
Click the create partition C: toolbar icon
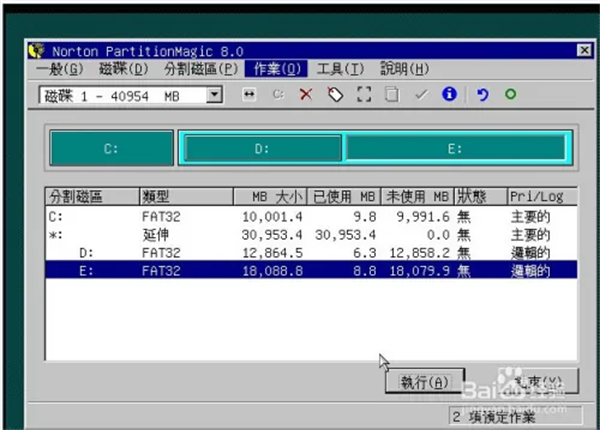[278, 94]
